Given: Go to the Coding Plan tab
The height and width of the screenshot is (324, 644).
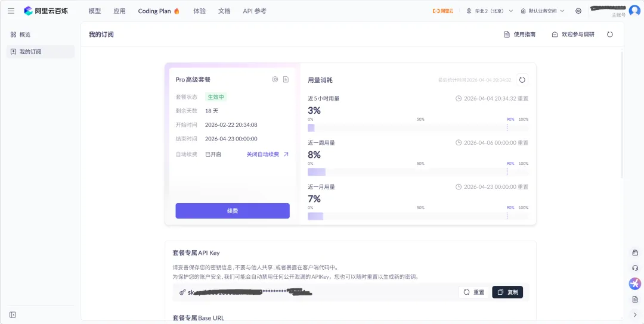Looking at the screenshot, I should 159,11.
